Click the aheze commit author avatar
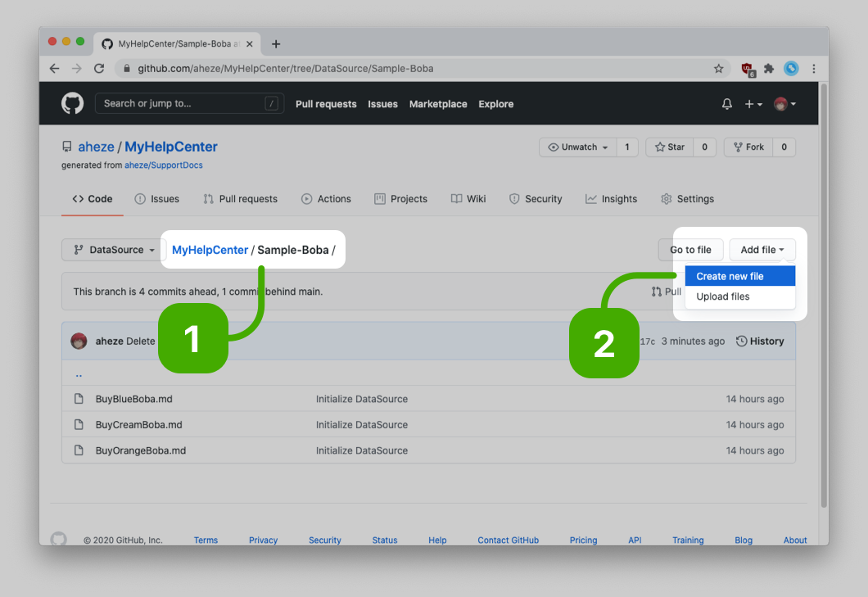The width and height of the screenshot is (868, 597). point(79,341)
